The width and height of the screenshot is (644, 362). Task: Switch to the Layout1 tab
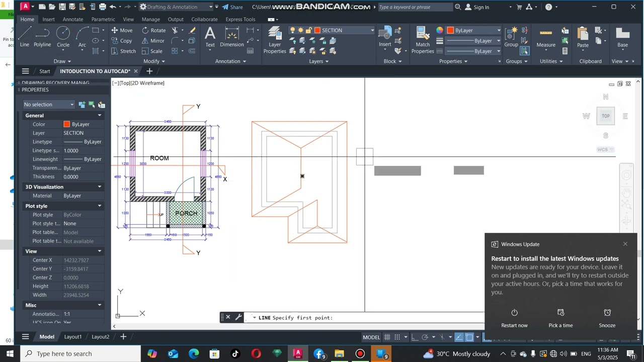coord(73,337)
